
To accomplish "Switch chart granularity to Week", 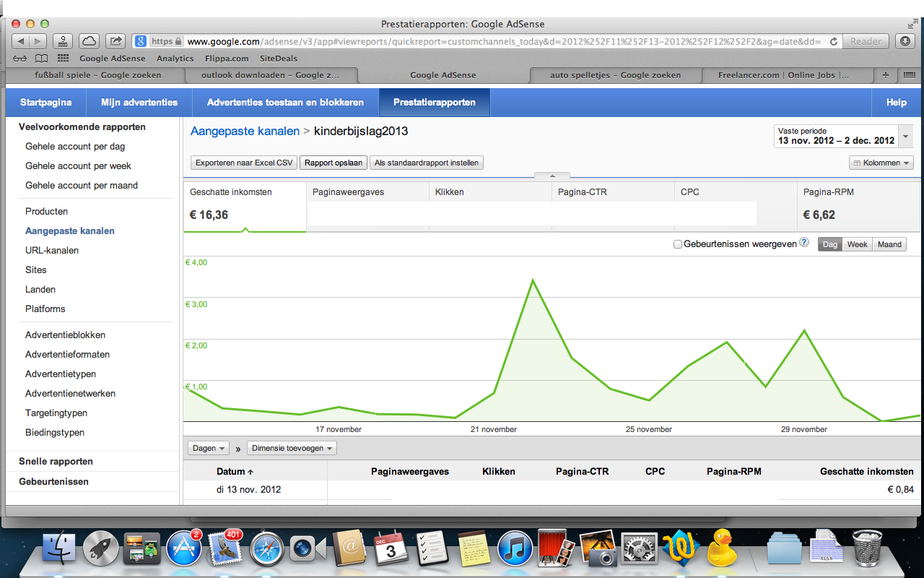I will point(857,244).
